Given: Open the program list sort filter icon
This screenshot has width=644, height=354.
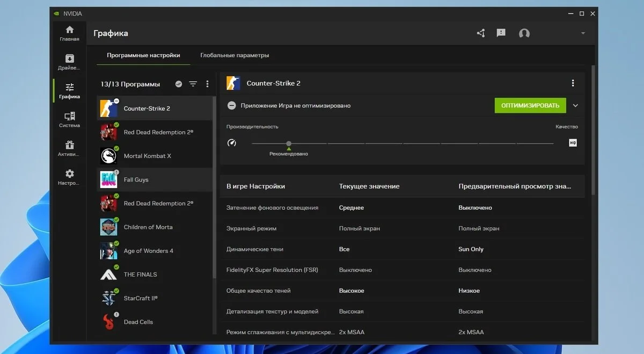Looking at the screenshot, I should tap(193, 84).
